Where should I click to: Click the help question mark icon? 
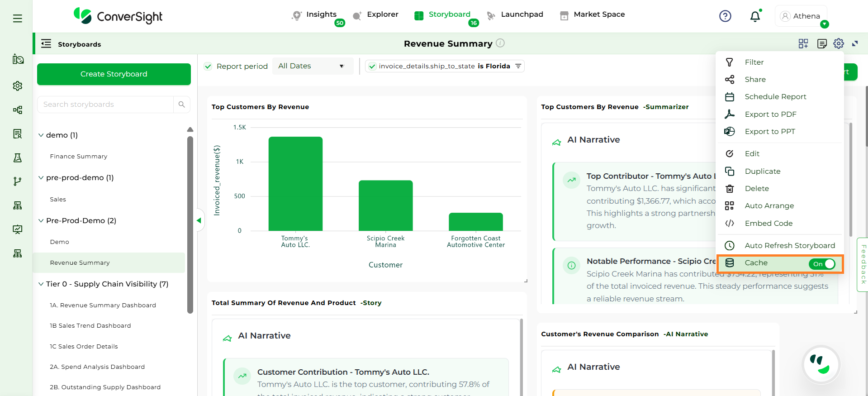click(725, 16)
